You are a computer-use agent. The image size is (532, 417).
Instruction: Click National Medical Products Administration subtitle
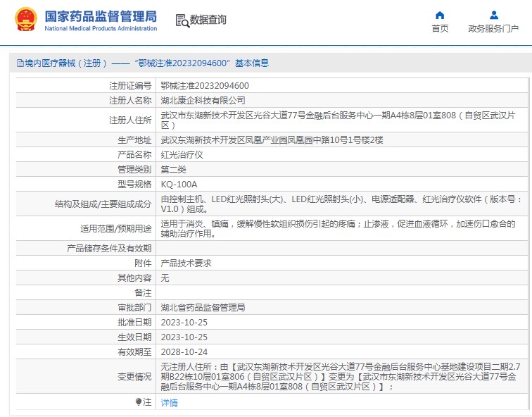101,28
